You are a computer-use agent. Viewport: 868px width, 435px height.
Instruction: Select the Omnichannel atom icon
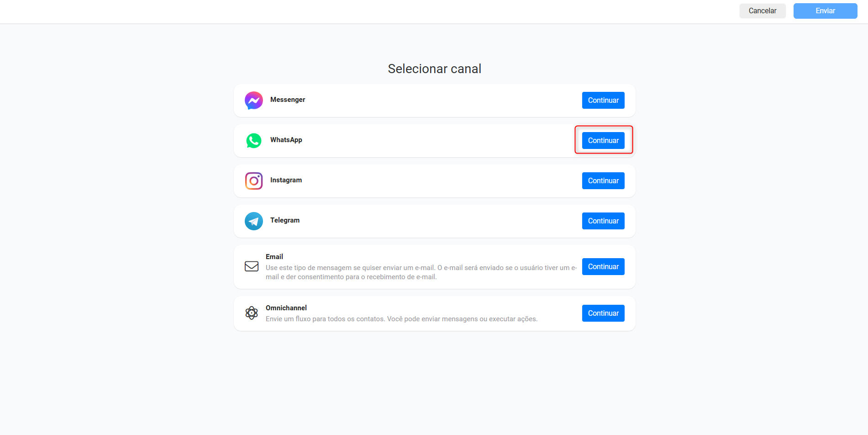click(x=252, y=313)
